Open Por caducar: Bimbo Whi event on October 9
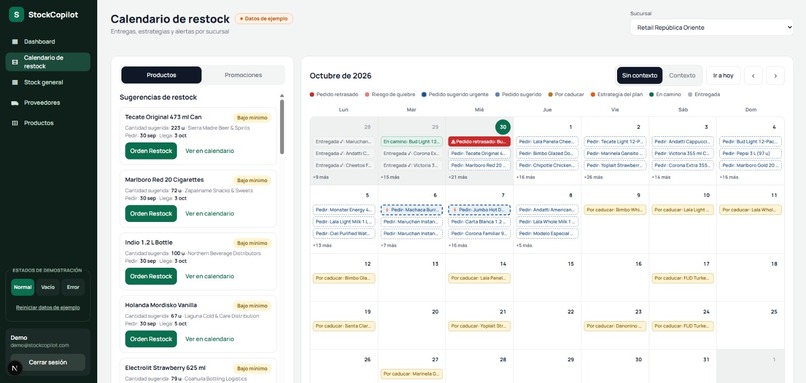The image size is (806, 383). [615, 210]
